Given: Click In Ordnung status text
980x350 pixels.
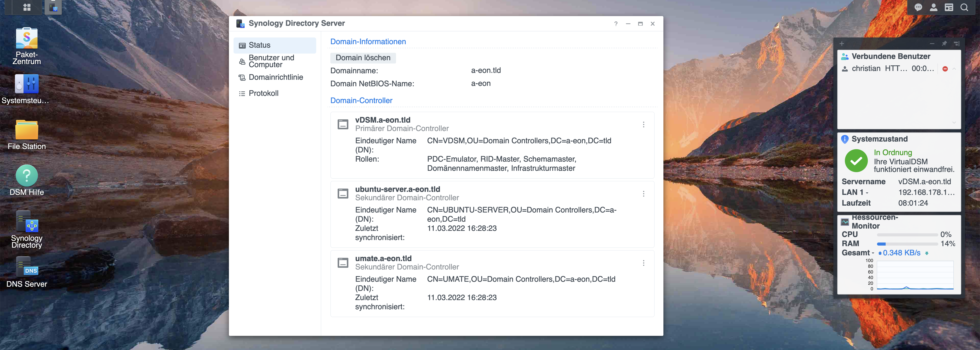Looking at the screenshot, I should point(893,152).
